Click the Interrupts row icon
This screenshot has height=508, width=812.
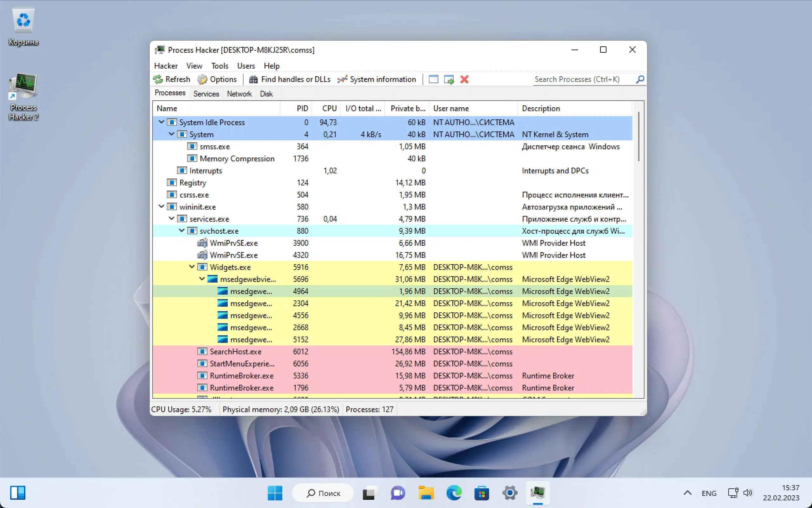click(182, 171)
